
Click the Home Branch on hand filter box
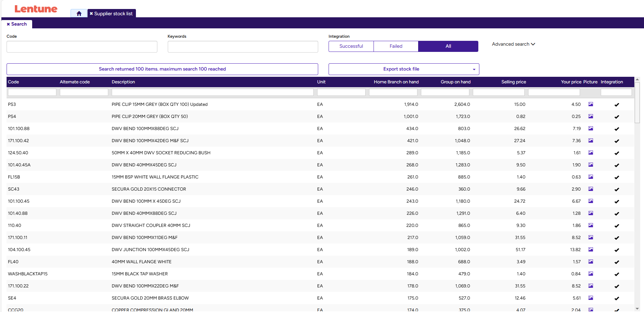click(393, 92)
